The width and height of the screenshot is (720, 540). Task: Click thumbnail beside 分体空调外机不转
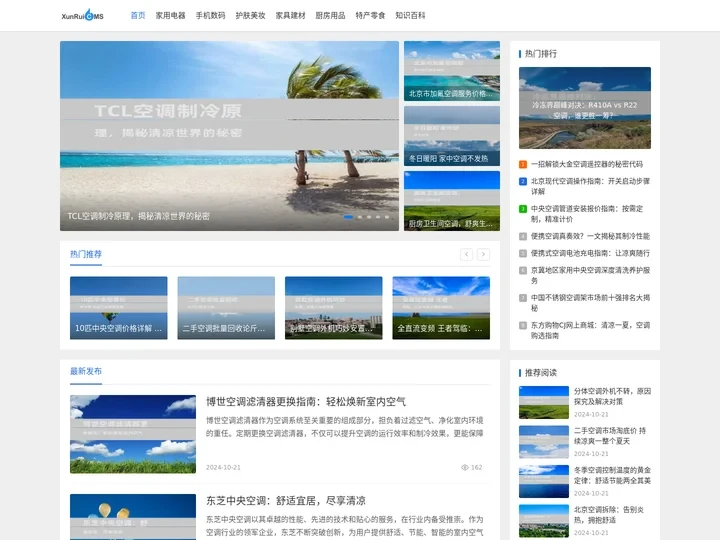coord(544,402)
